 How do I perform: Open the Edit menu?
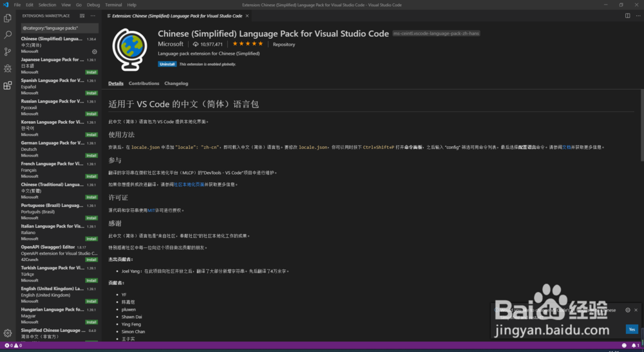pyautogui.click(x=30, y=5)
